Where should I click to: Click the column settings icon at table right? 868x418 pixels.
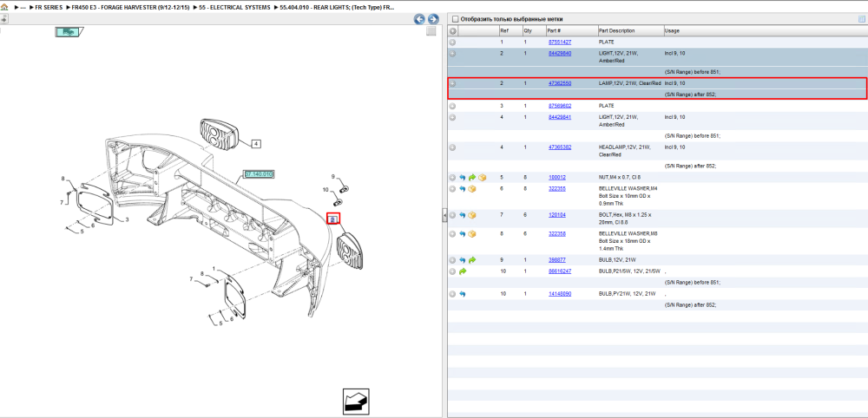pyautogui.click(x=861, y=19)
